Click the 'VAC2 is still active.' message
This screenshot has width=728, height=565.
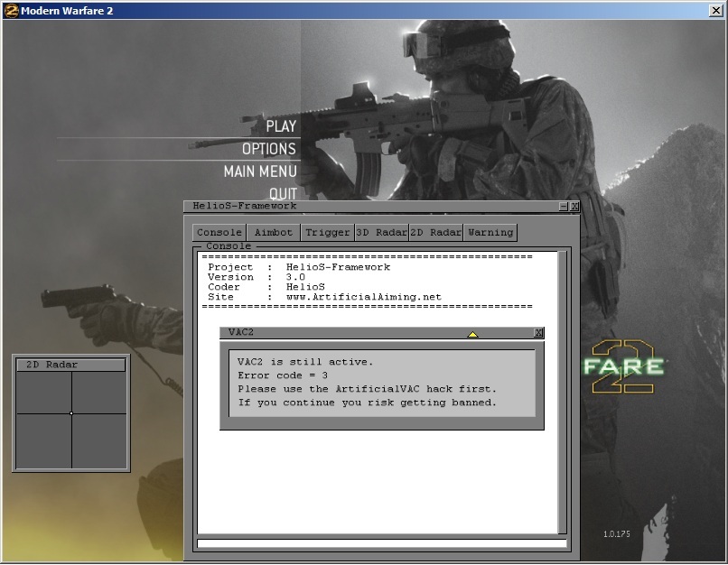click(305, 362)
